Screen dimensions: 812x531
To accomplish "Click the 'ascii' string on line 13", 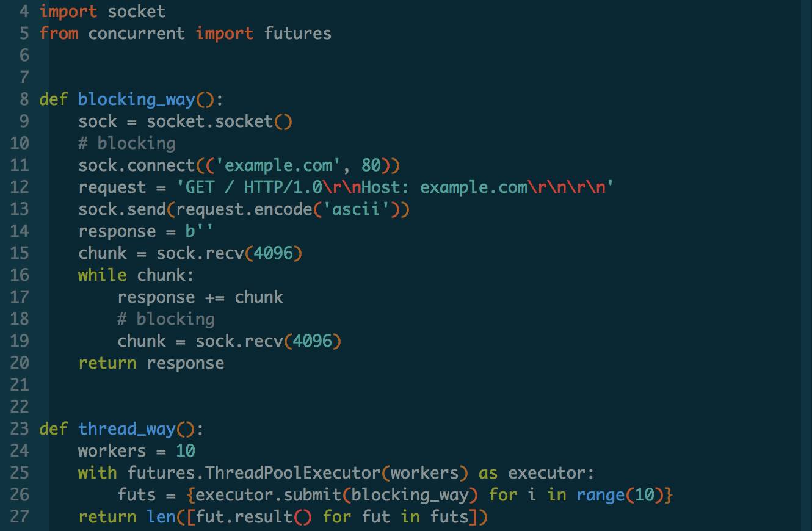I will point(361,209).
